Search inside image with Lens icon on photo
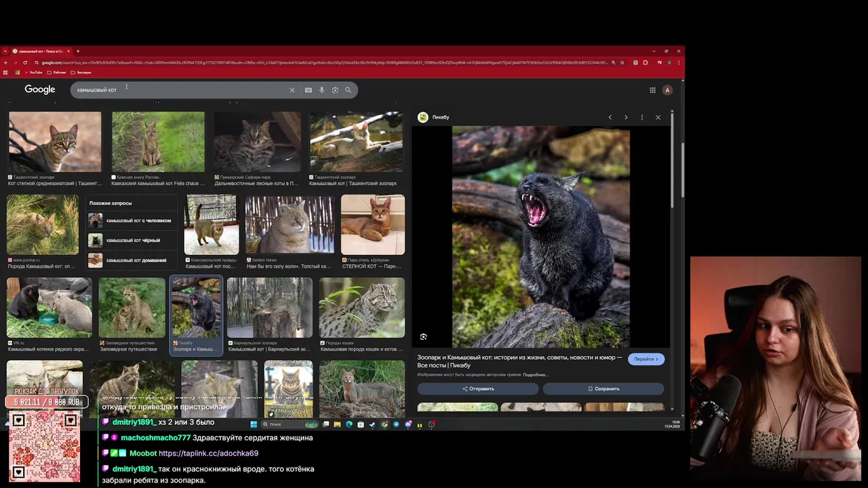Screen dimensions: 868x488 [x=423, y=337]
